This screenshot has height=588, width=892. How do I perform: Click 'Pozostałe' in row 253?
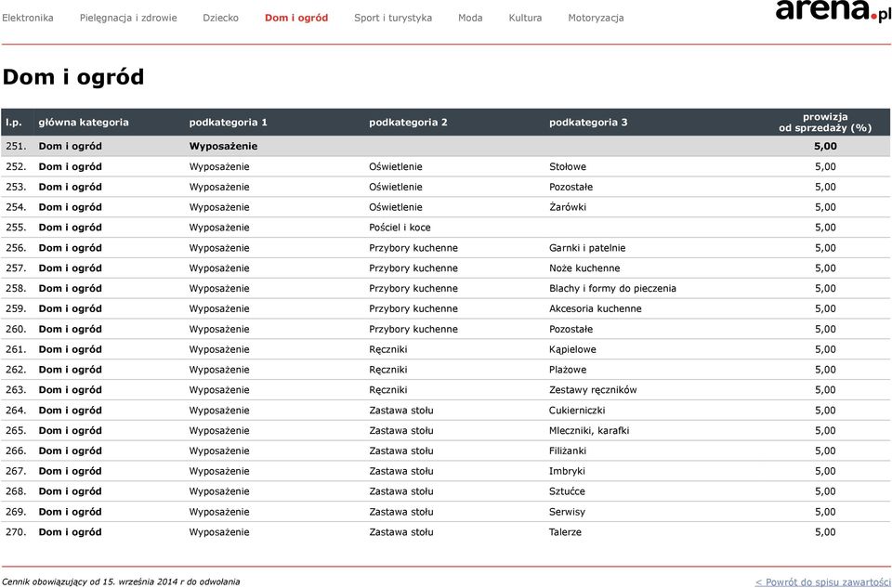click(571, 187)
